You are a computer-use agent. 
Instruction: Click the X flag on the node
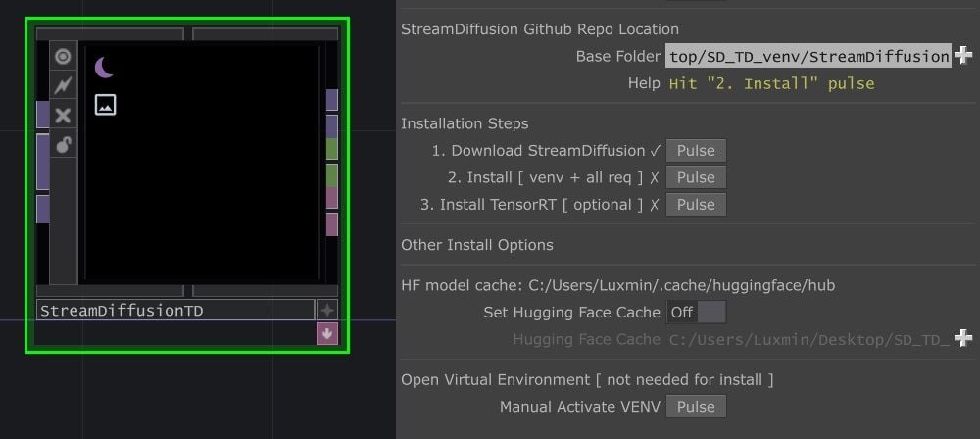[63, 115]
